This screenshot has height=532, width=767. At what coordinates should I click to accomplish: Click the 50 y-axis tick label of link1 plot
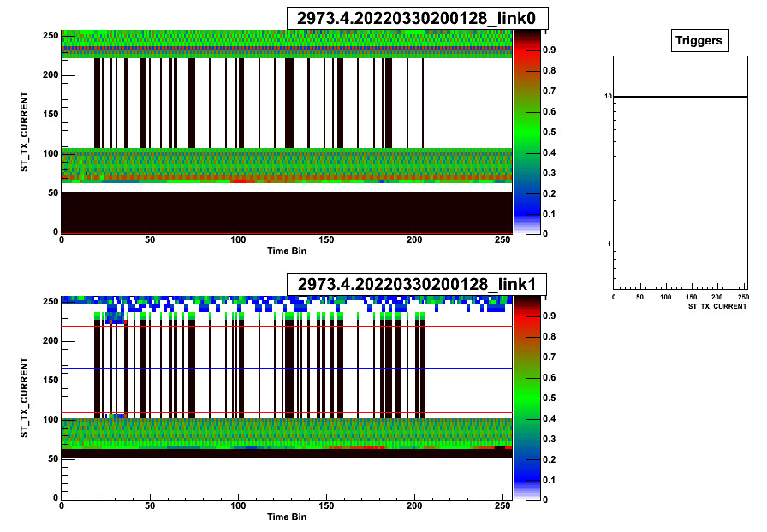(53, 458)
